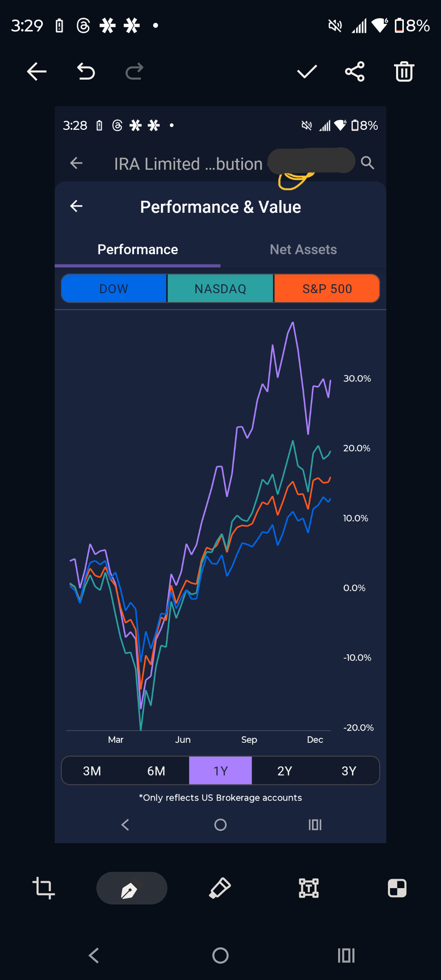Choose the pen drawing tool
Image resolution: width=441 pixels, height=980 pixels.
(x=131, y=888)
